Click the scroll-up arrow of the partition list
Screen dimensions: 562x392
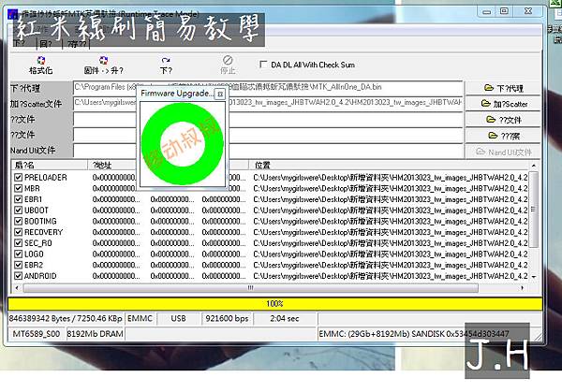tap(534, 166)
